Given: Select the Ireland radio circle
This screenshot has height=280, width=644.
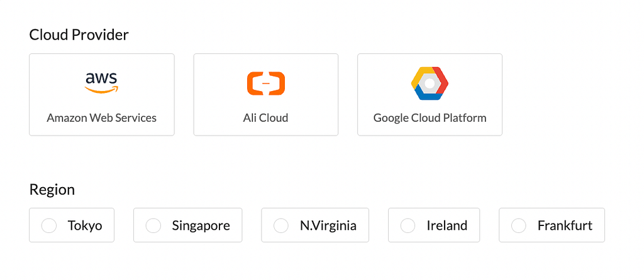Looking at the screenshot, I should (408, 225).
